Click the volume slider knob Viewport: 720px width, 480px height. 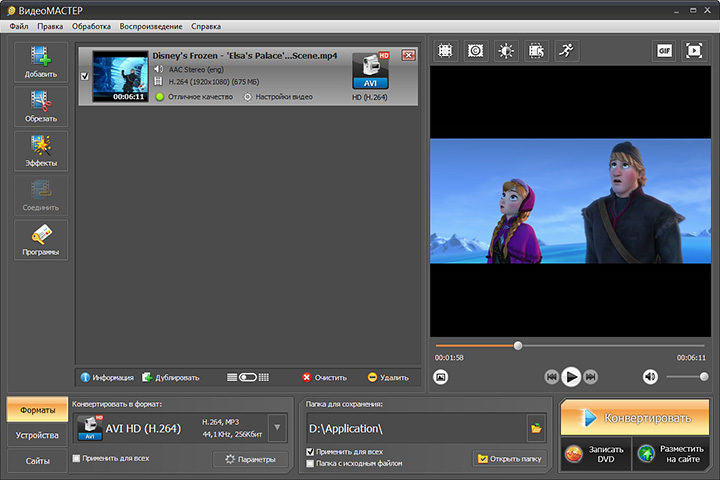[703, 377]
